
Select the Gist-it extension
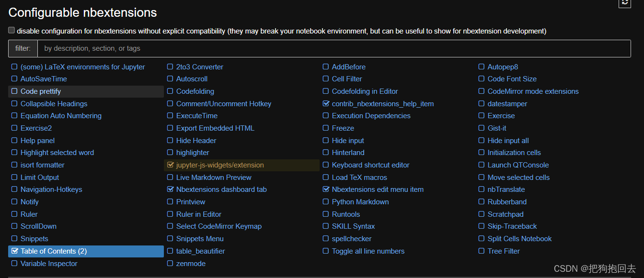click(497, 128)
